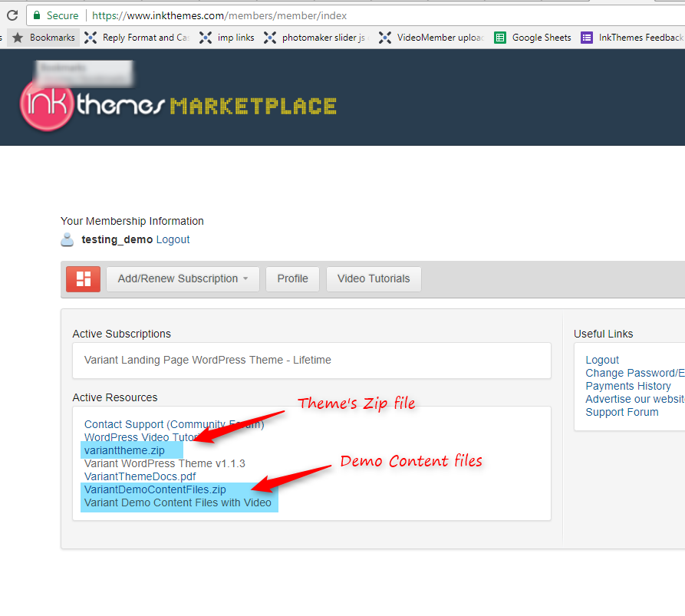685x616 pixels.
Task: Open the VideoMember upload bookmark icon
Action: coord(385,38)
